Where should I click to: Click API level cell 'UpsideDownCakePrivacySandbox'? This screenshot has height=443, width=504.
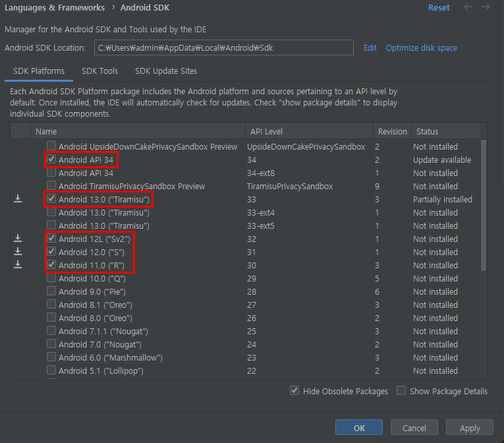pos(306,147)
